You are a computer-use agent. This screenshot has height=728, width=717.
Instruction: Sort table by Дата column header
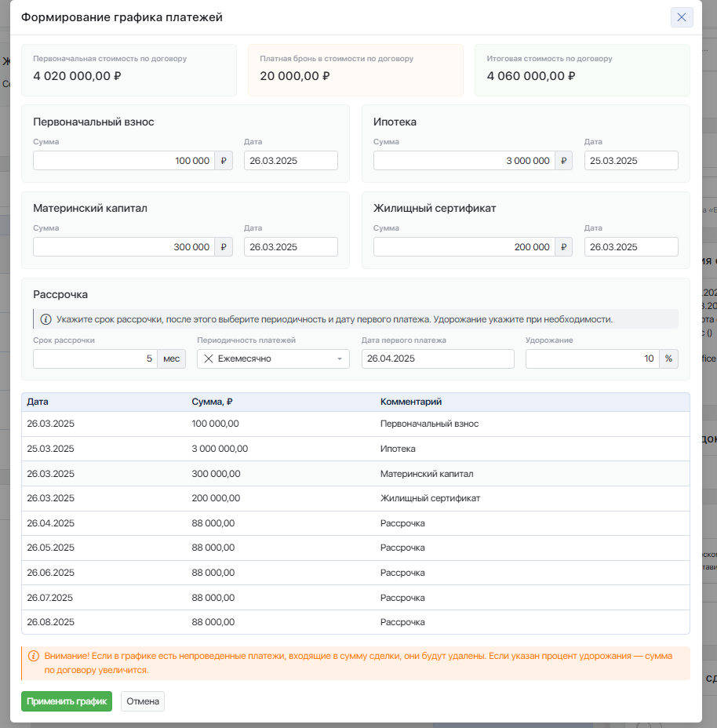coord(38,402)
